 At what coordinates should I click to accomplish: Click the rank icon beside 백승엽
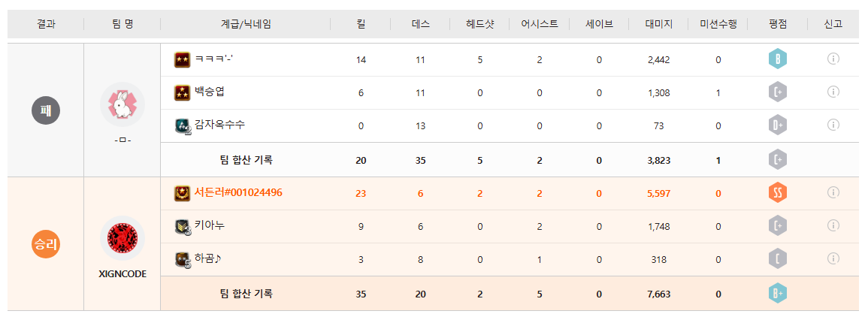tap(182, 92)
